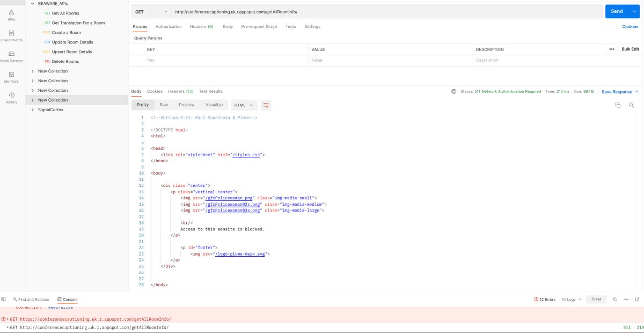Open the APIs sidebar section
The width and height of the screenshot is (644, 333).
coord(11,15)
